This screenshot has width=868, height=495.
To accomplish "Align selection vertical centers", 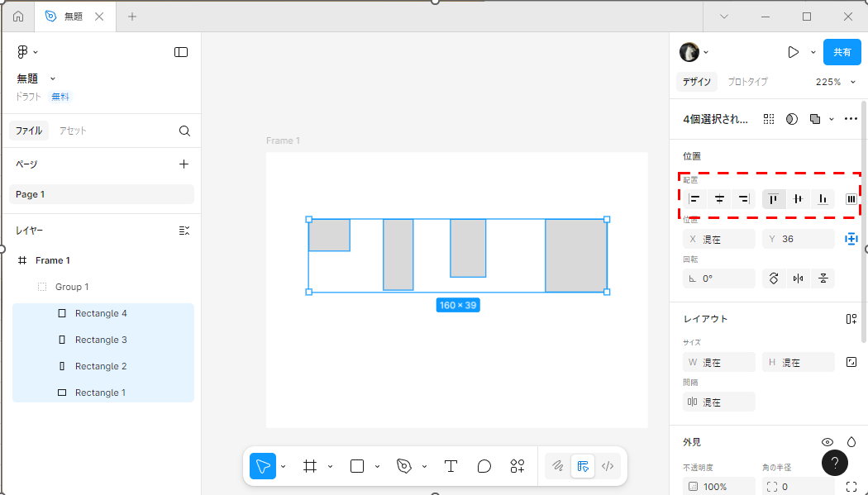I will (x=798, y=199).
